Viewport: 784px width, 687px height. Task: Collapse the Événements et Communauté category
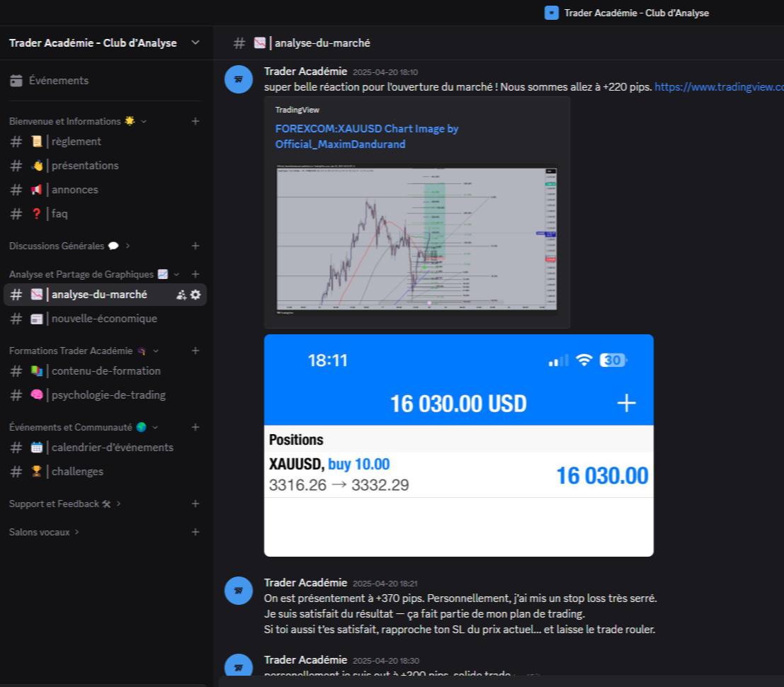[155, 427]
